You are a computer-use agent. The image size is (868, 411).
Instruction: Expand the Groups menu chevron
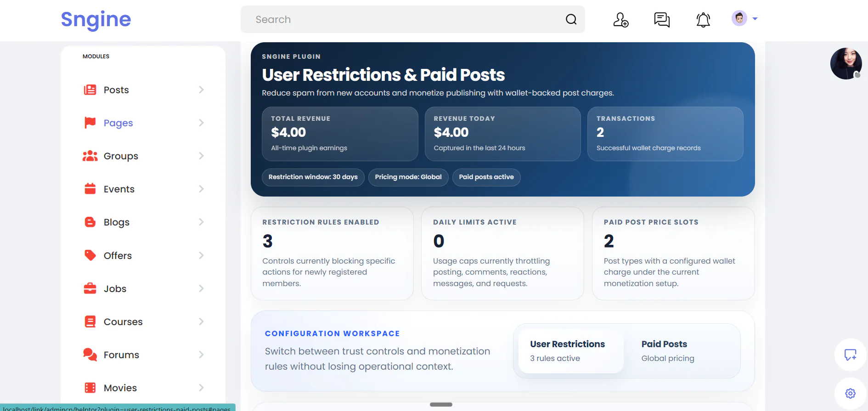201,156
